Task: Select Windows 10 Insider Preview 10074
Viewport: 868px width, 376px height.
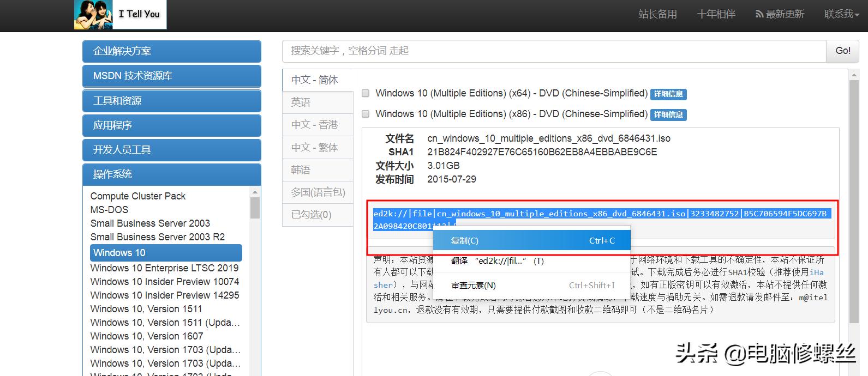Action: (165, 282)
